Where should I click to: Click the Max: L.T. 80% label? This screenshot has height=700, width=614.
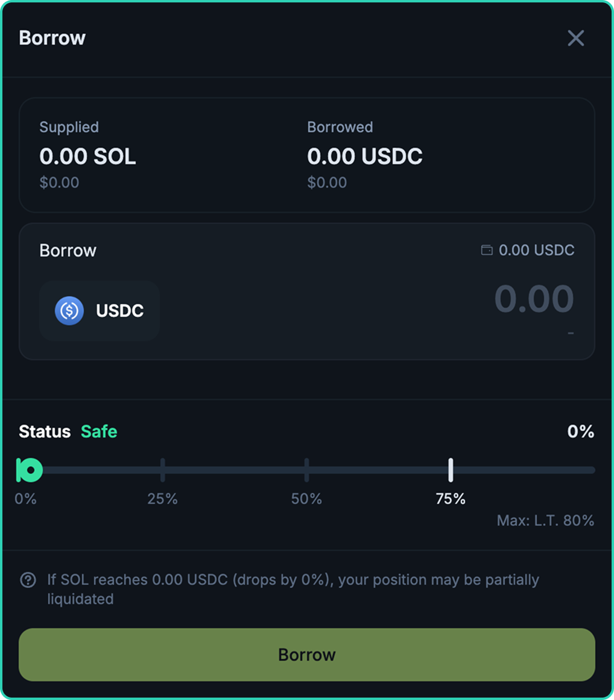click(545, 520)
